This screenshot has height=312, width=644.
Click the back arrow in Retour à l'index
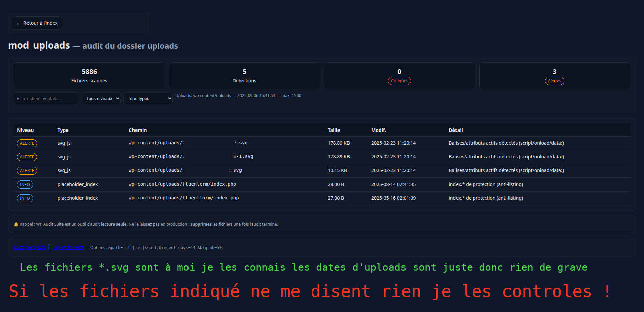click(19, 23)
